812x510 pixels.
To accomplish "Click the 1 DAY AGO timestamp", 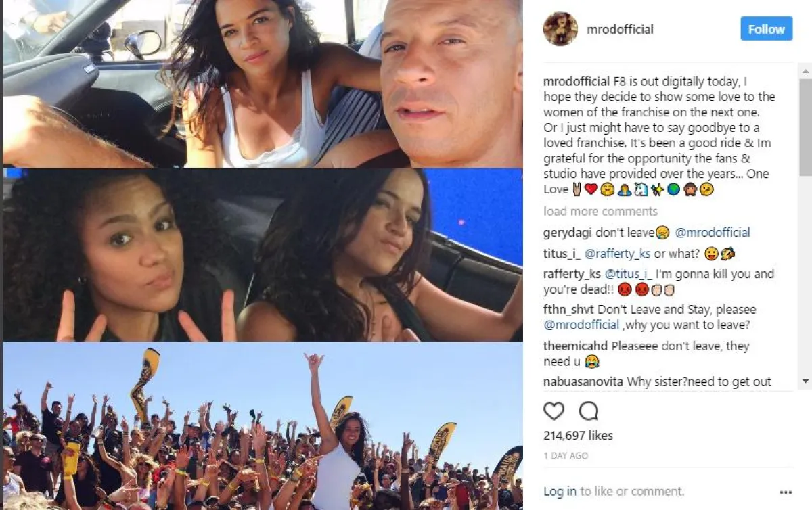I will 566,457.
